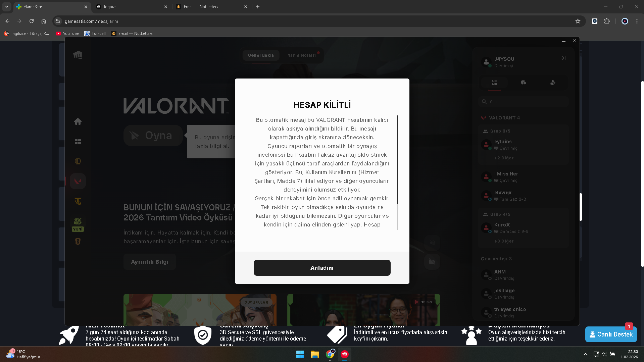The width and height of the screenshot is (644, 362).
Task: Expand the +3 Diğer members
Action: (504, 241)
